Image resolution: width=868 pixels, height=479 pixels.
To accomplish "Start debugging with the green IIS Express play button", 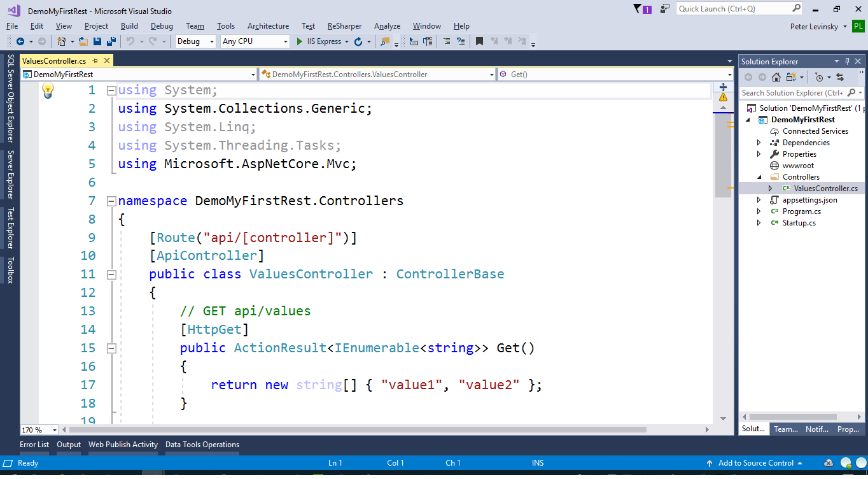I will click(x=300, y=41).
